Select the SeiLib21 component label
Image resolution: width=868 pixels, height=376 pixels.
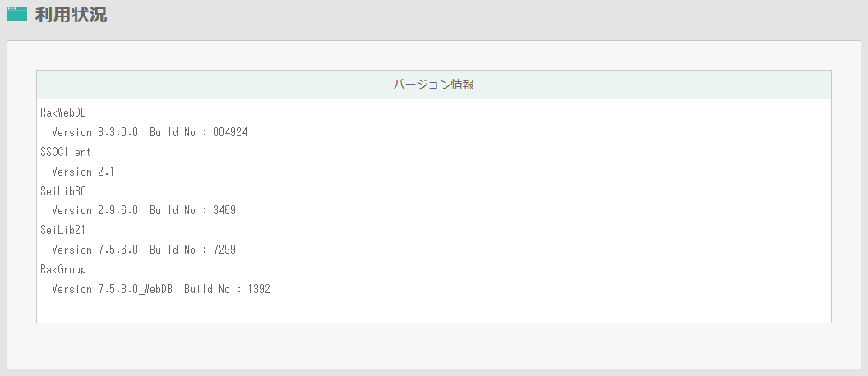(63, 230)
